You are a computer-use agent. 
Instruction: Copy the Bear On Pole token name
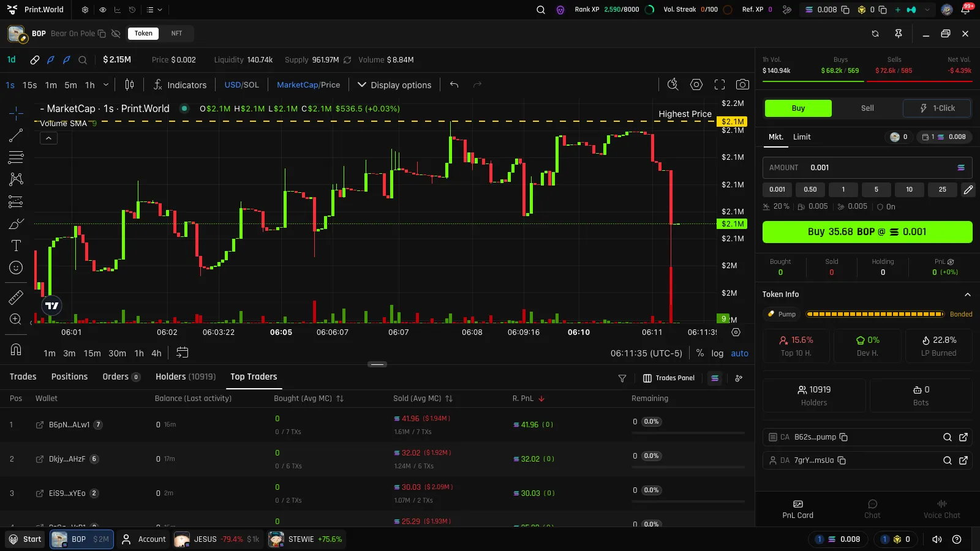[x=102, y=34]
